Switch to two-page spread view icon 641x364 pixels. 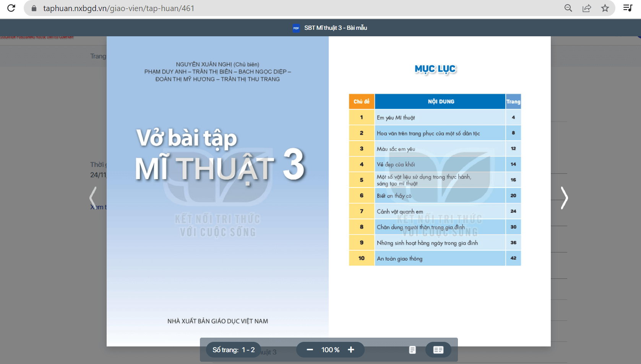click(438, 350)
